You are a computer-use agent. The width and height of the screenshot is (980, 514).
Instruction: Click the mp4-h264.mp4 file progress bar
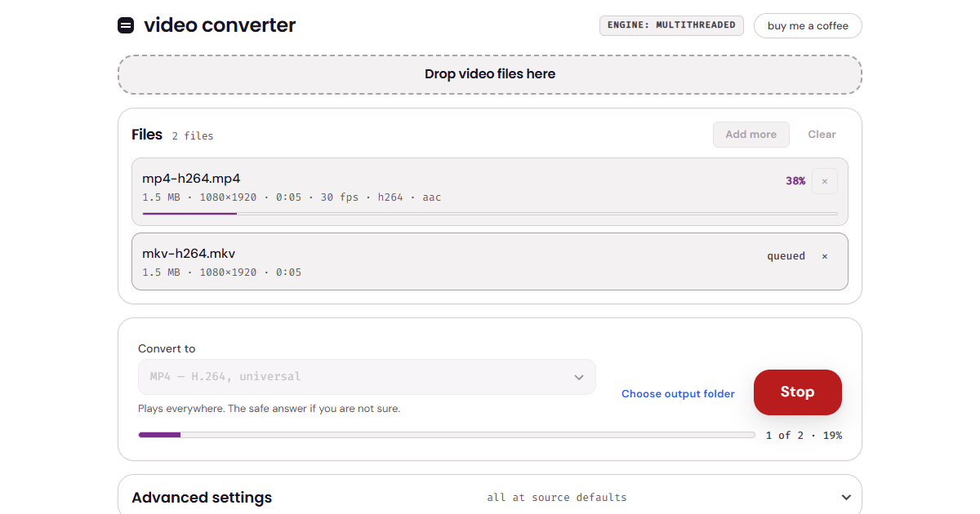click(490, 214)
